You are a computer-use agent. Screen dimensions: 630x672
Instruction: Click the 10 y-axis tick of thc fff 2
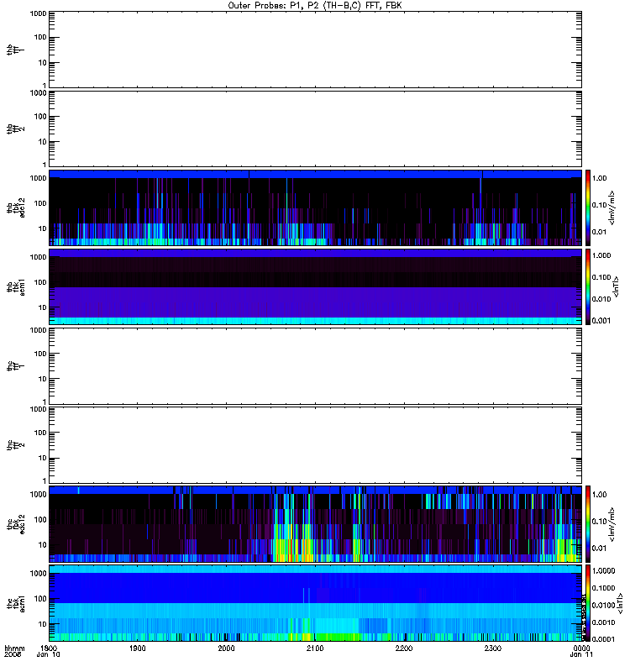[x=43, y=458]
